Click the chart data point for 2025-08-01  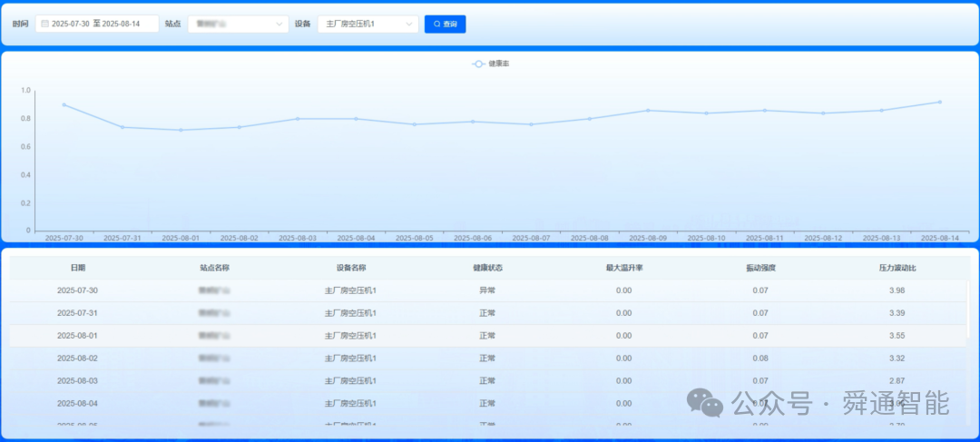click(x=181, y=130)
